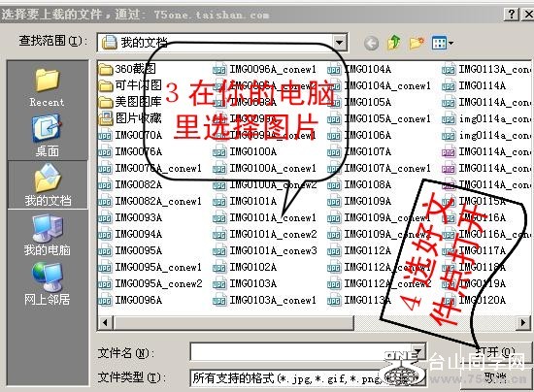Image resolution: width=534 pixels, height=392 pixels.
Task: Open Recent places in sidebar
Action: (47, 87)
